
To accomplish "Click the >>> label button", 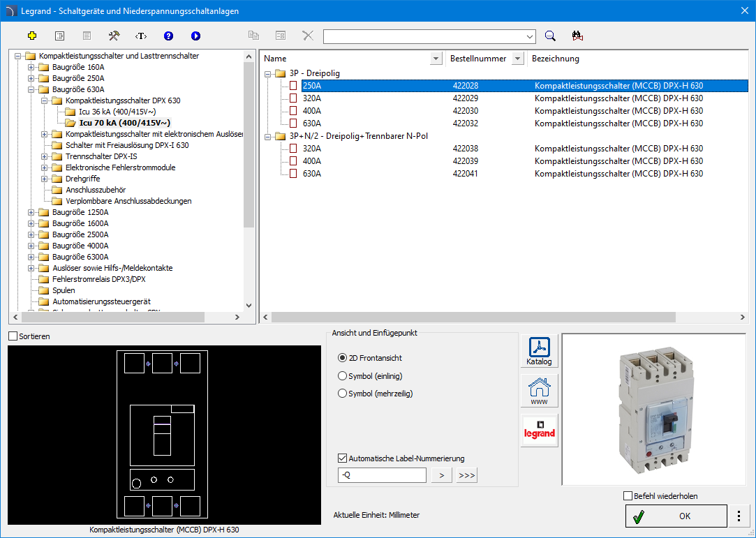I will pos(467,475).
